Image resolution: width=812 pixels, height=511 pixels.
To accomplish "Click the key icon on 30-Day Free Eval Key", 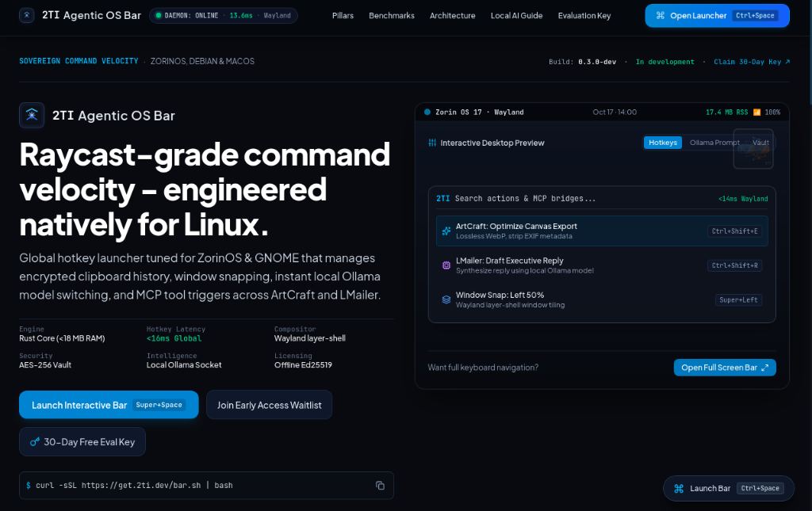I will 35,442.
